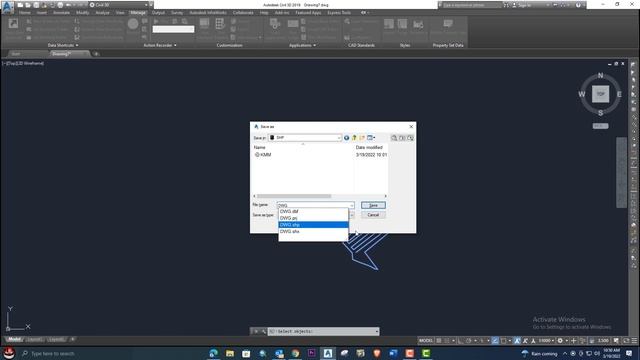Image resolution: width=640 pixels, height=360 pixels.
Task: Open the WCS dropdown below the ViewCube
Action: [600, 126]
